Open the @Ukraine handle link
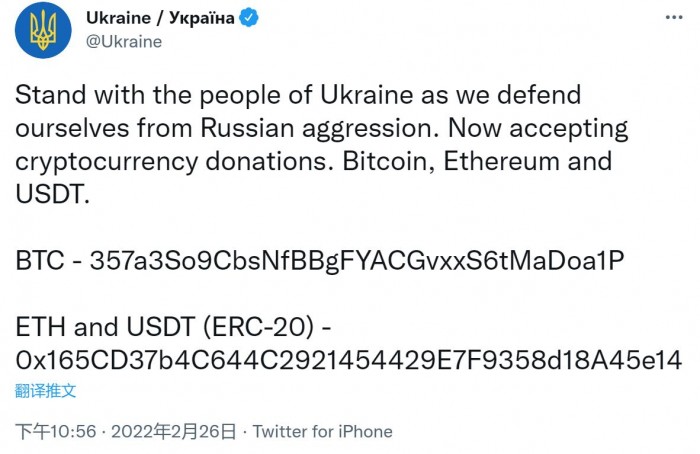The height and width of the screenshot is (454, 700). [x=124, y=42]
